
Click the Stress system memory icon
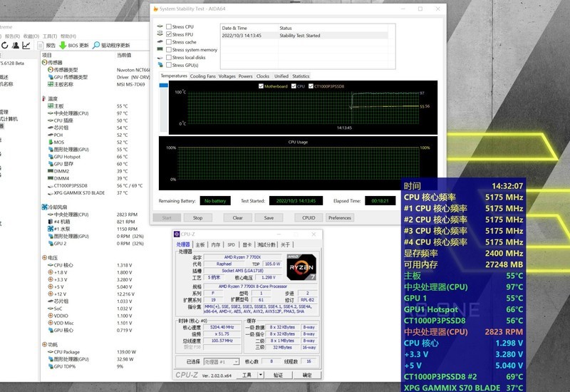click(160, 49)
